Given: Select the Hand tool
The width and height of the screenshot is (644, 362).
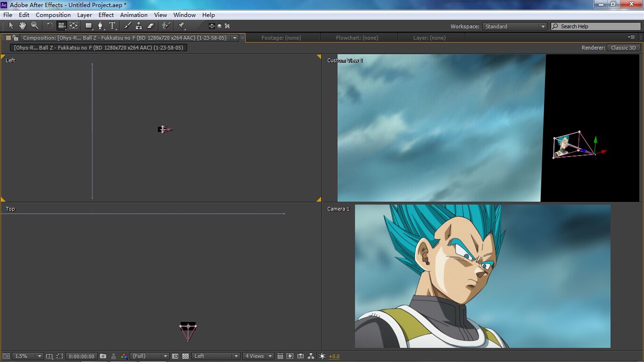Looking at the screenshot, I should (22, 26).
